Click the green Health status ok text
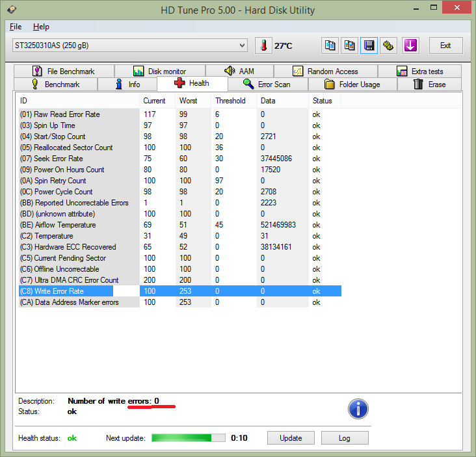 click(72, 438)
